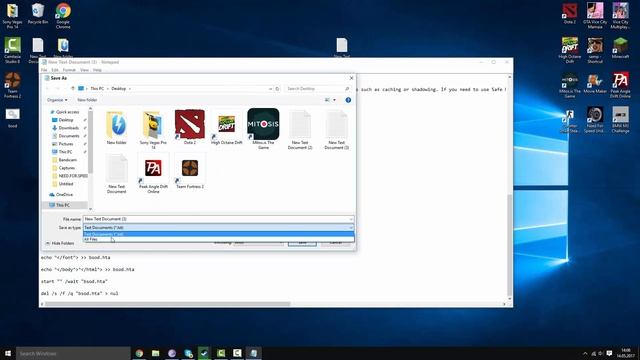Click Notepad horizontal scrollbar thumb
This screenshot has width=640, height=360.
(167, 304)
